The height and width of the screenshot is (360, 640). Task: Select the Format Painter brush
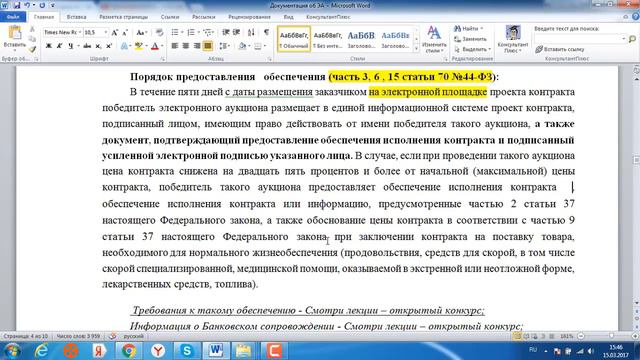(x=32, y=49)
